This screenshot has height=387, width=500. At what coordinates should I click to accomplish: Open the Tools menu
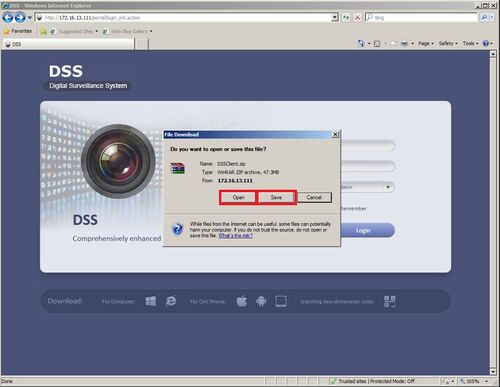coord(470,43)
